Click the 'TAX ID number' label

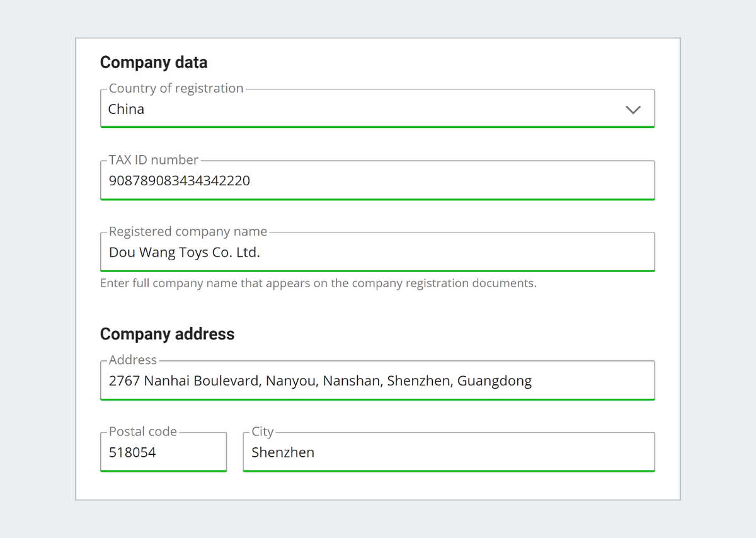[x=153, y=160]
